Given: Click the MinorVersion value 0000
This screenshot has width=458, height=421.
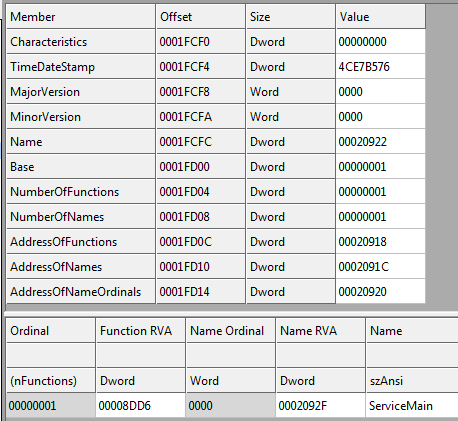Looking at the screenshot, I should 381,117.
